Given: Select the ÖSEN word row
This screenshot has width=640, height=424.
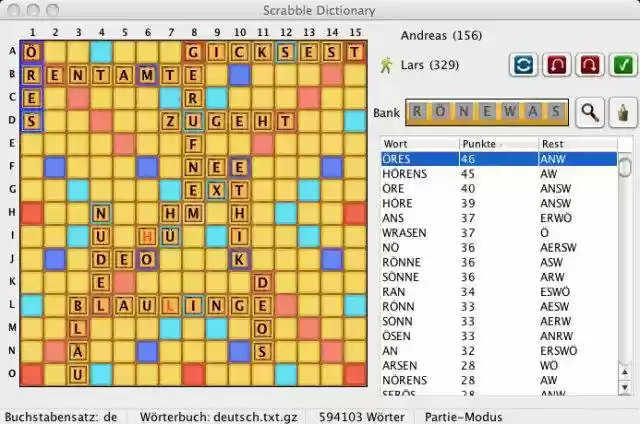Looking at the screenshot, I should (499, 336).
